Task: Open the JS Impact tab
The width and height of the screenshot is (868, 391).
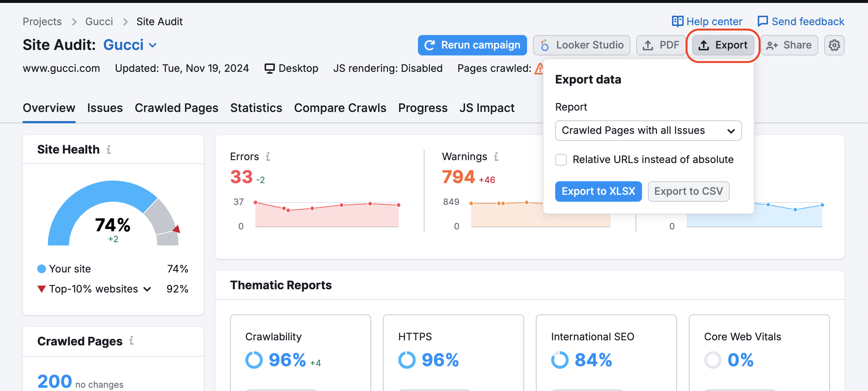Action: pos(487,108)
